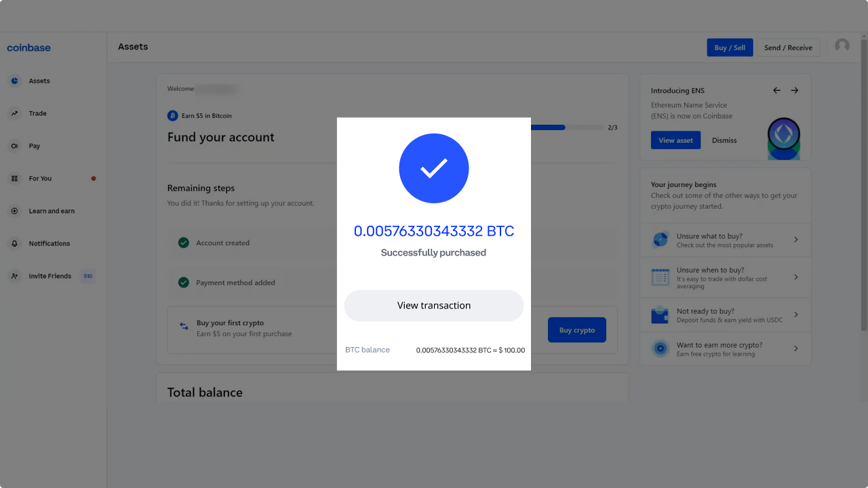Click View transaction button
The image size is (868, 488).
tap(434, 306)
